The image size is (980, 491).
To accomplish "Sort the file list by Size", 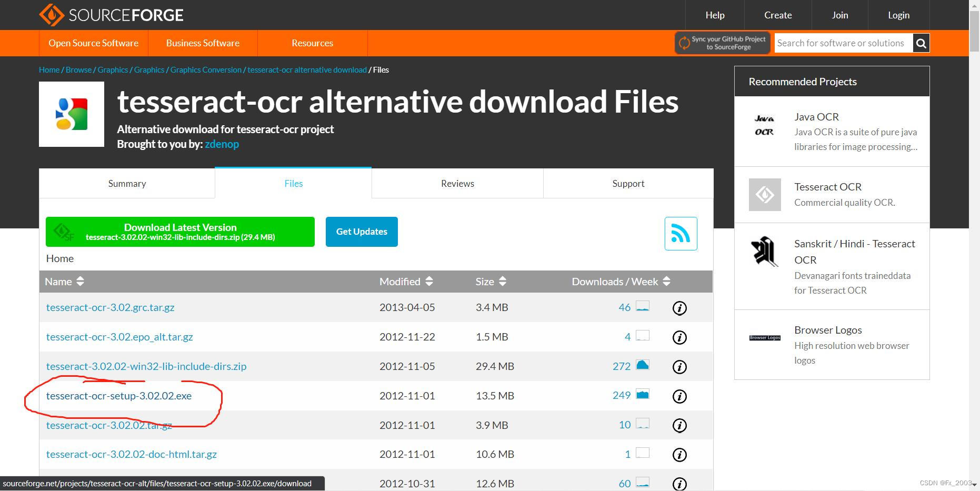I will (491, 282).
